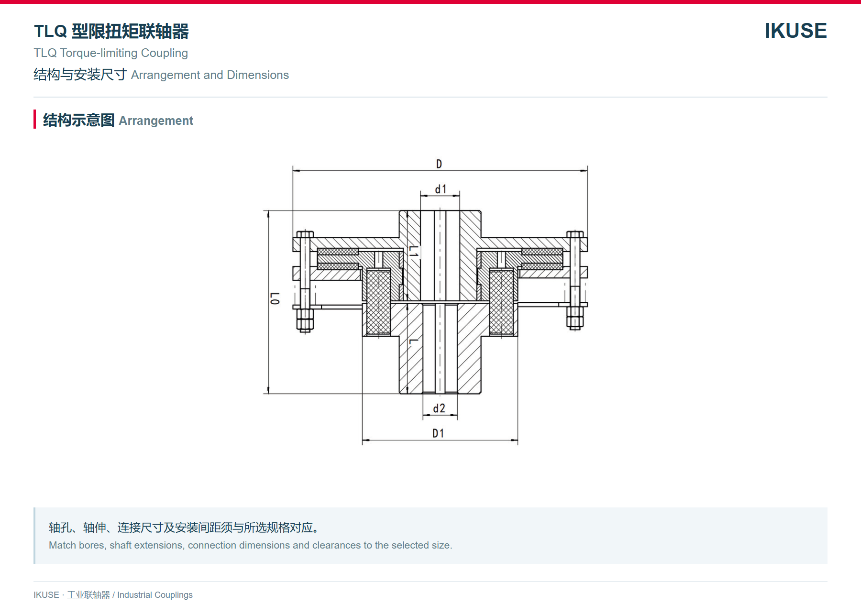Click the red bar beside 结构示意图

pyautogui.click(x=34, y=119)
